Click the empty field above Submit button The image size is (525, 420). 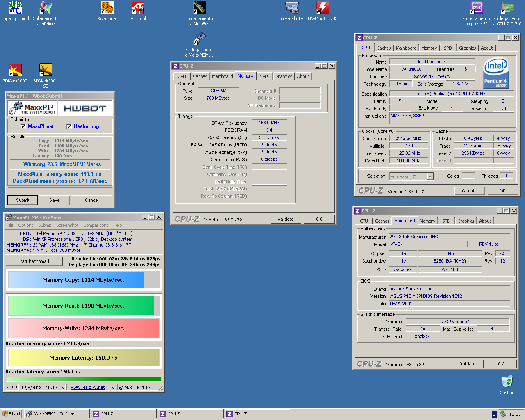(60, 191)
